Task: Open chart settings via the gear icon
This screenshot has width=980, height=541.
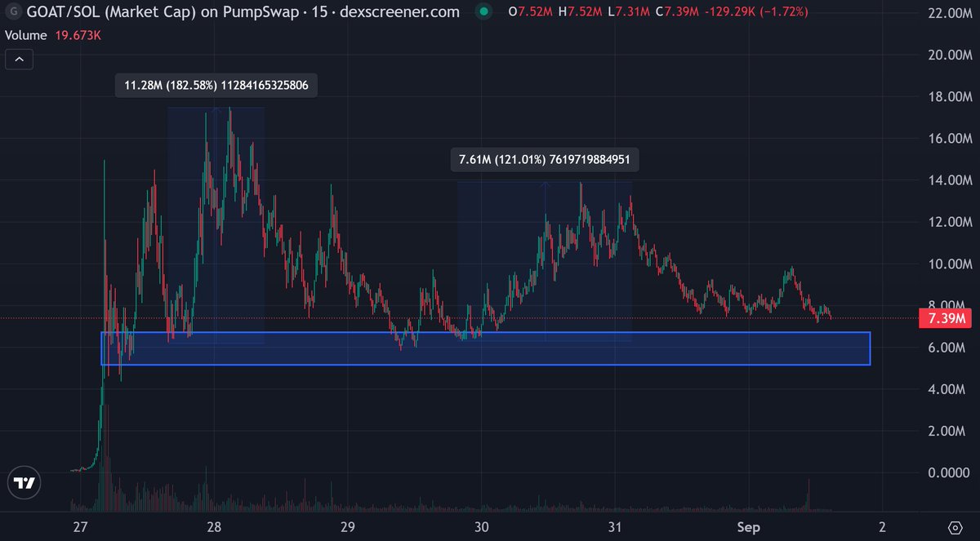Action: pos(954,528)
